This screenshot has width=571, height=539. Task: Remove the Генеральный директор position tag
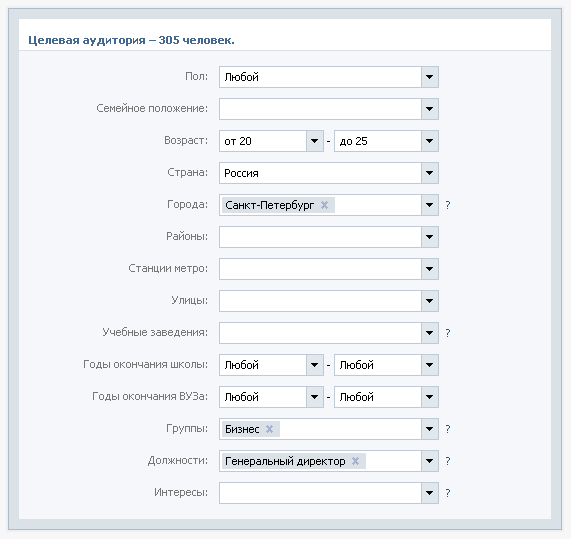click(x=355, y=461)
